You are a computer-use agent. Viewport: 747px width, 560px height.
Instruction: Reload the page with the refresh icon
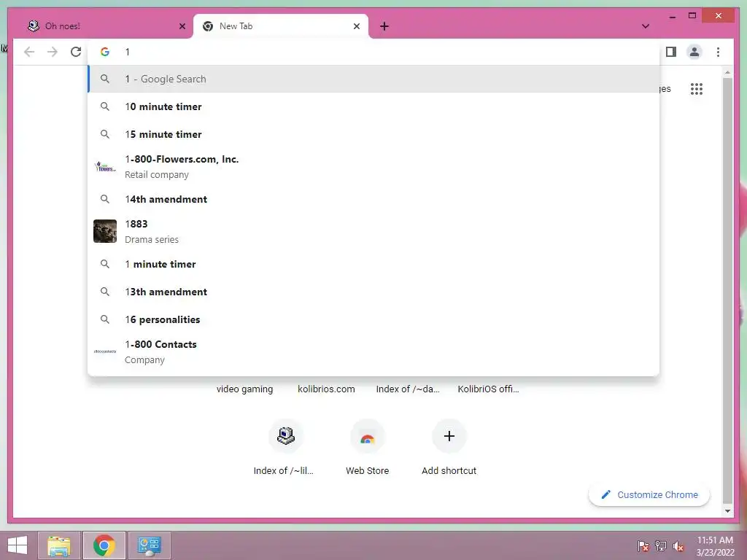(76, 52)
